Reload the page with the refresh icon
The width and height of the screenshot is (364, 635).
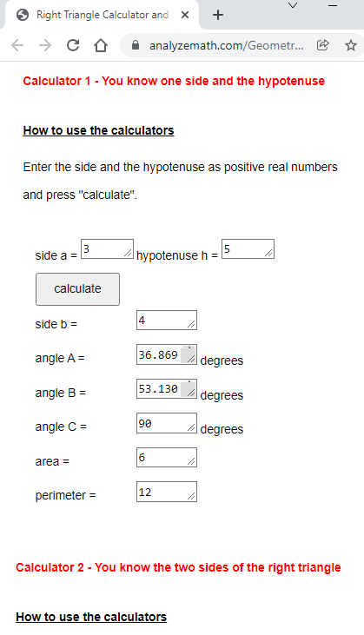pyautogui.click(x=73, y=45)
